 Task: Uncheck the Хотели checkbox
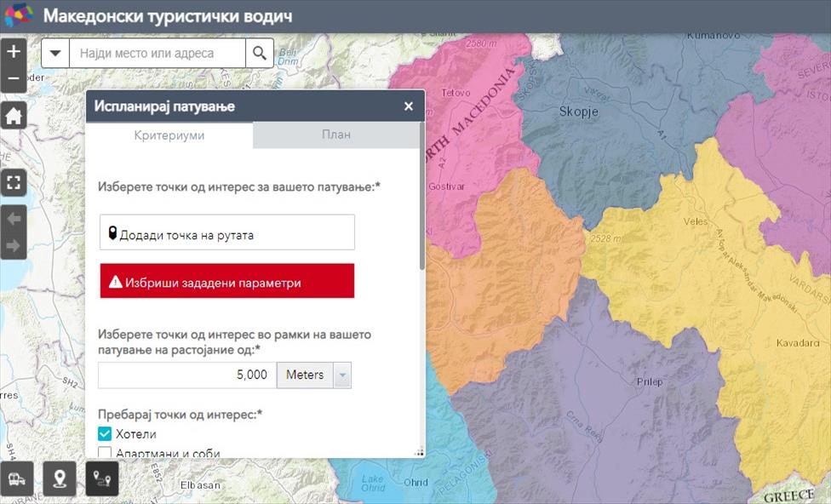tap(105, 434)
